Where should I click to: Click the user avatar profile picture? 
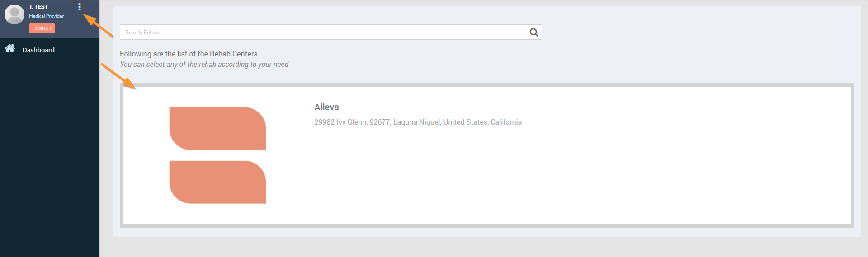[x=14, y=14]
